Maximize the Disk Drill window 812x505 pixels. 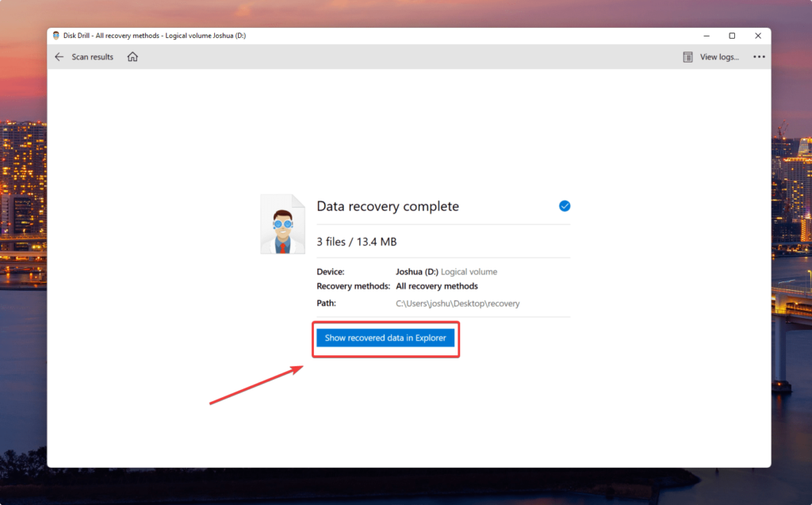coord(732,36)
